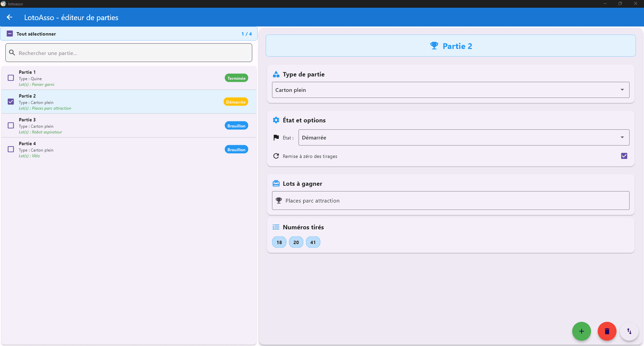
Task: Uncheck the Partie 2 checkbox
Action: point(11,102)
